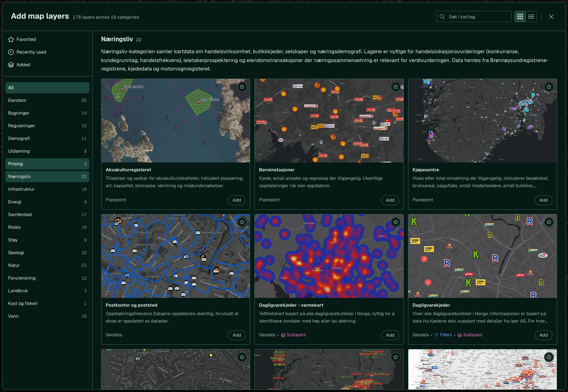Favorite the Bensinstasjoner layer star
This screenshot has height=392, width=568.
click(396, 87)
